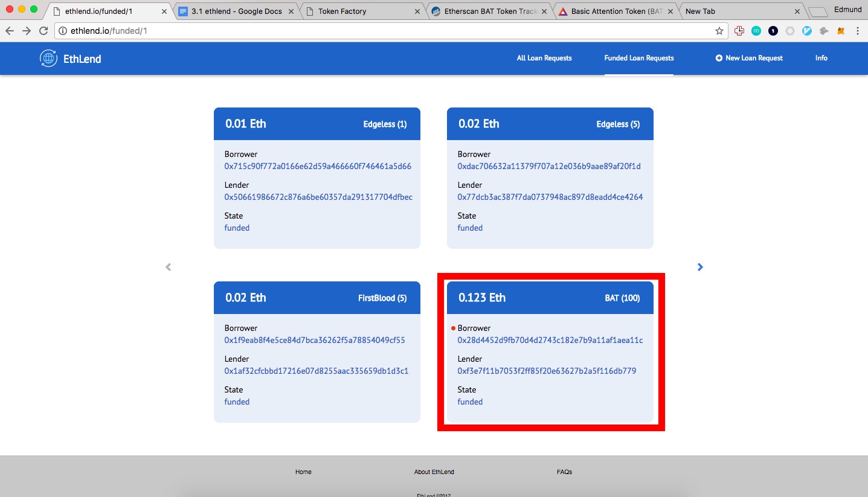This screenshot has width=868, height=497.
Task: Open the 0.01 Eth Edgeless (1) loan card
Action: tap(317, 178)
